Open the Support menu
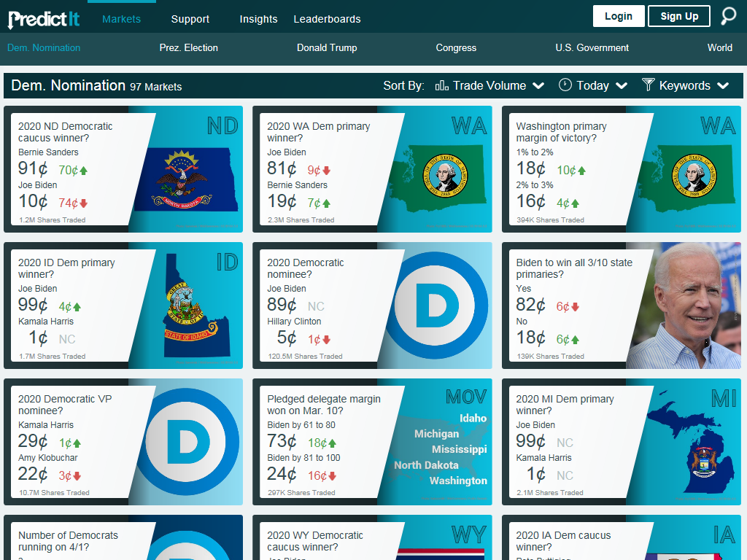This screenshot has width=747, height=560. coord(190,19)
